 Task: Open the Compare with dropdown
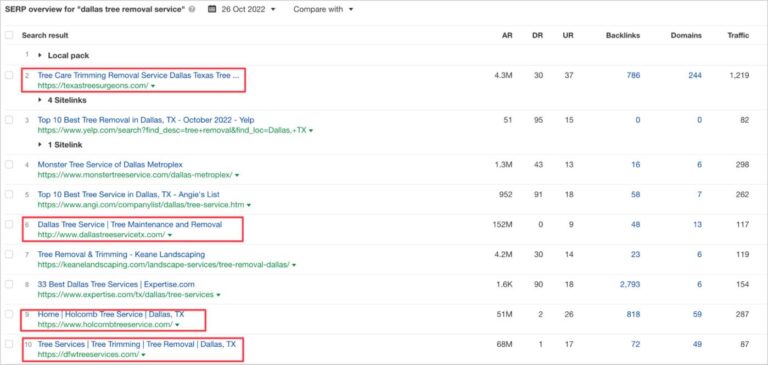pos(323,9)
